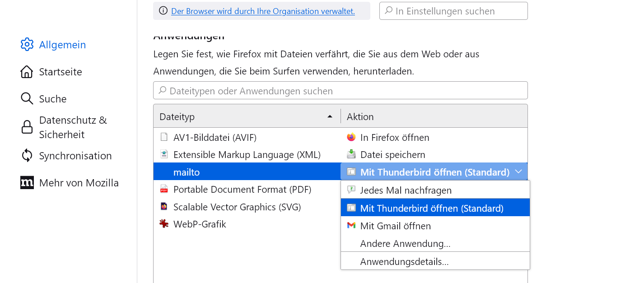Viewport: 644px width, 283px height.
Task: Open Startseite via the home icon
Action: pos(27,72)
